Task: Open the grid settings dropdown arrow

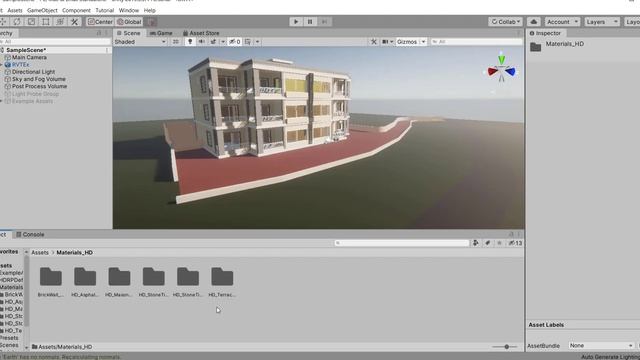Action: point(257,42)
